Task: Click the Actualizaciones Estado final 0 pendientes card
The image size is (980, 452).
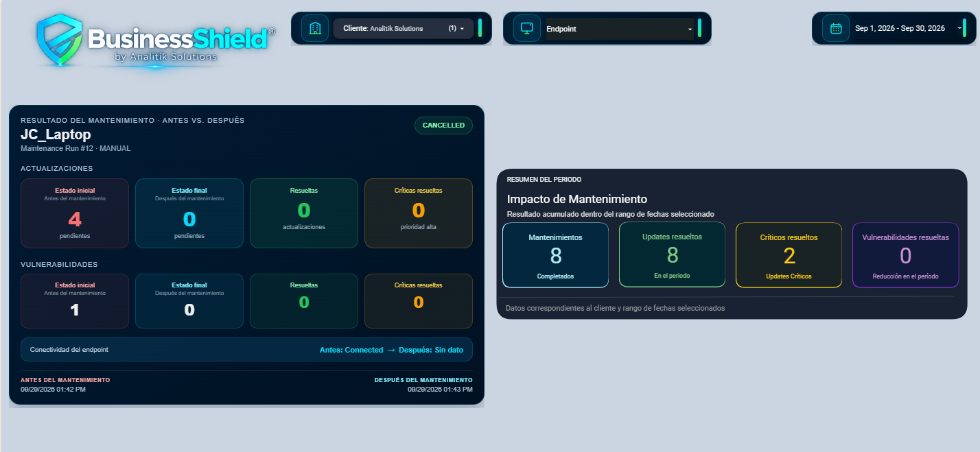Action: pyautogui.click(x=189, y=213)
